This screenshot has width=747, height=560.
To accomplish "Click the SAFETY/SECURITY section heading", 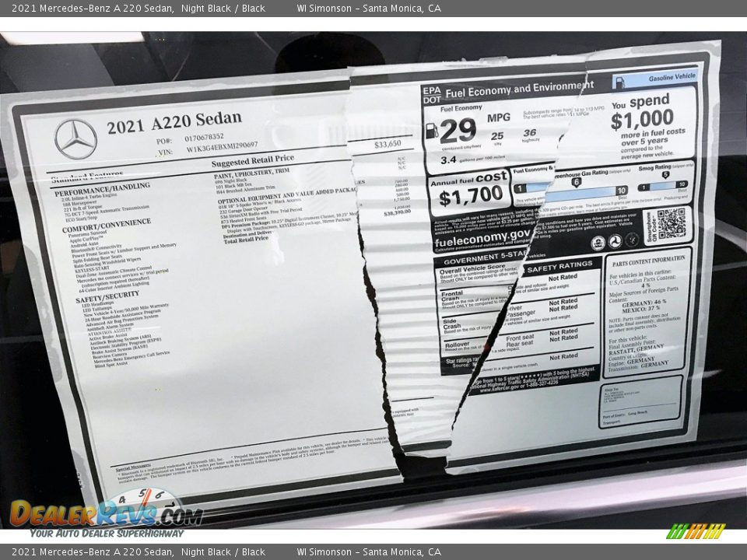I will click(107, 297).
